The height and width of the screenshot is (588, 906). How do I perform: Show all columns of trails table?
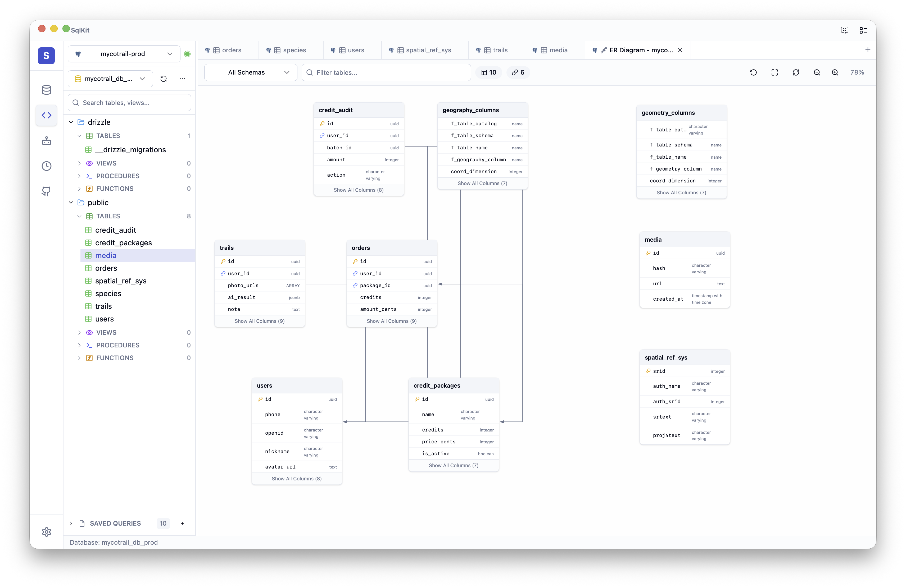pos(260,321)
